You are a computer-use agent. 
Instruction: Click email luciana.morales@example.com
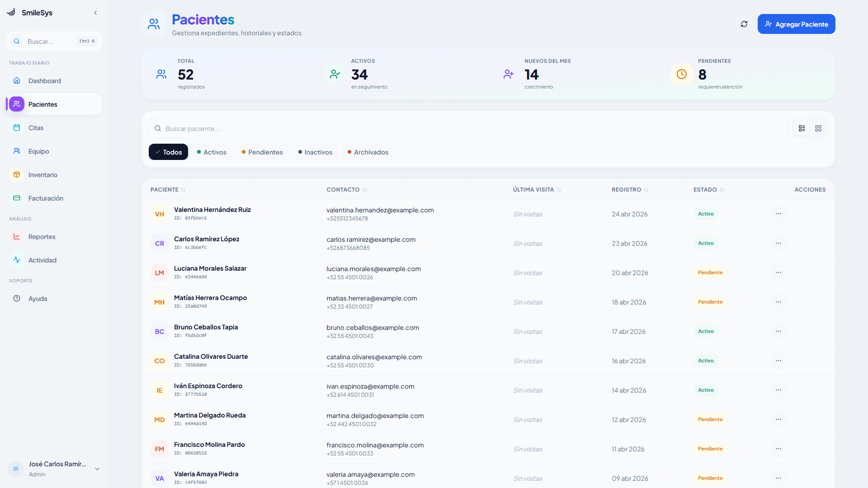pos(373,269)
